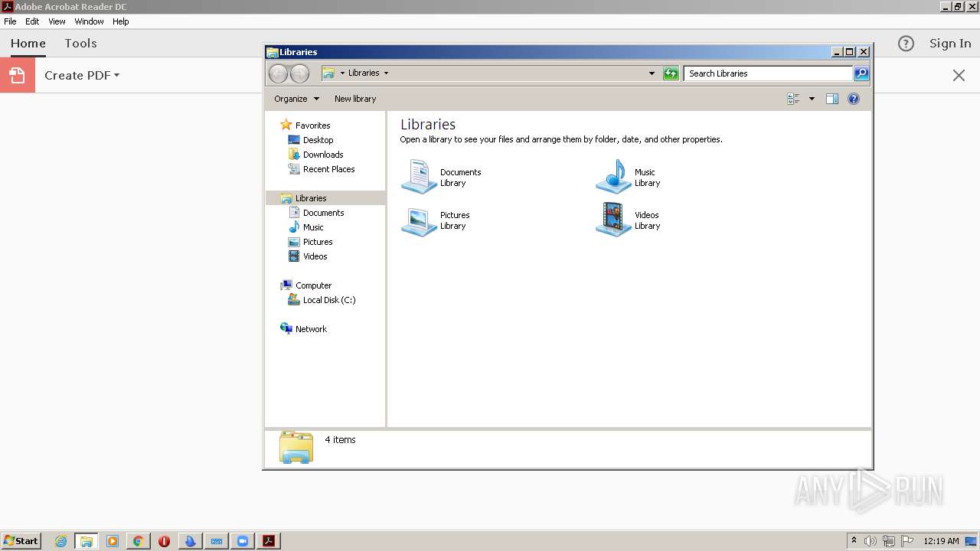Show hidden tray icons arrow
The image size is (980, 551).
854,541
